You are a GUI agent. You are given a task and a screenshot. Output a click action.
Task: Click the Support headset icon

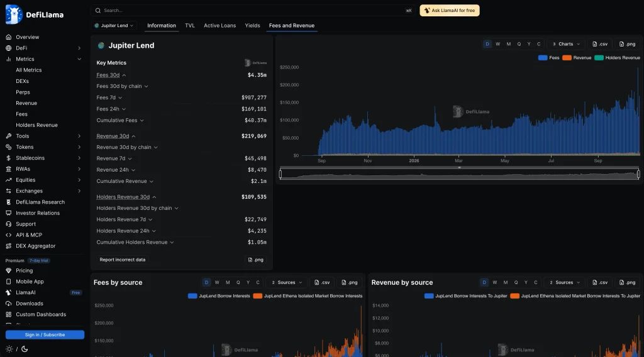click(x=9, y=224)
